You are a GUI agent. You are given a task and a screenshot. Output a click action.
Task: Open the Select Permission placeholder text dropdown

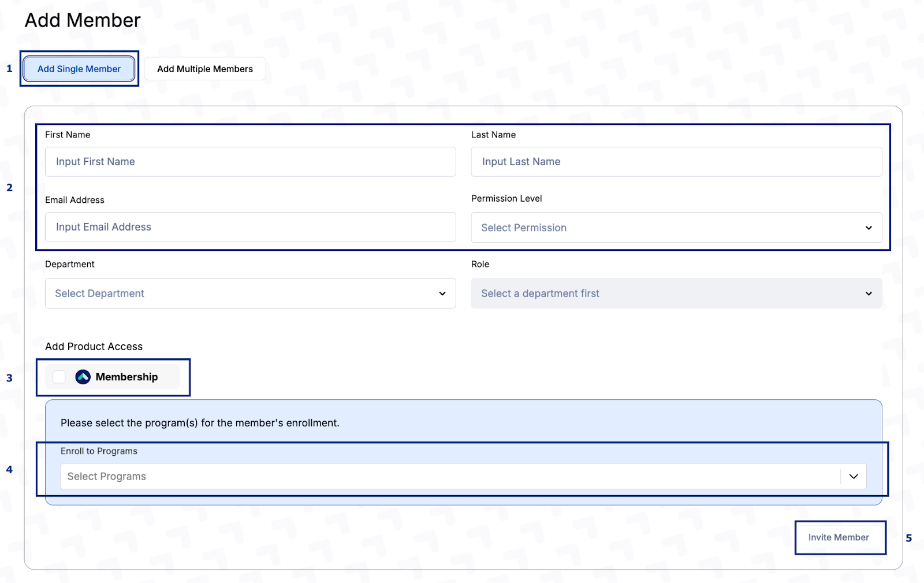coord(524,228)
